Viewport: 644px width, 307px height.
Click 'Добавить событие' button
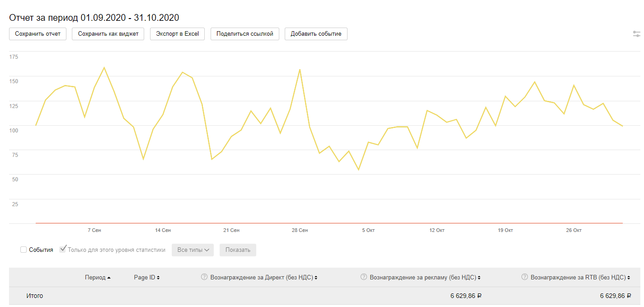pos(316,34)
